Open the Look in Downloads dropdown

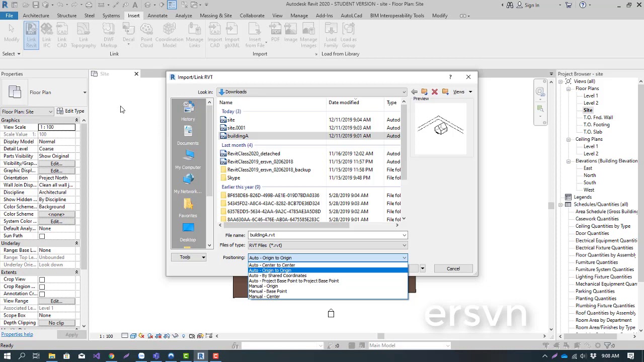click(312, 92)
